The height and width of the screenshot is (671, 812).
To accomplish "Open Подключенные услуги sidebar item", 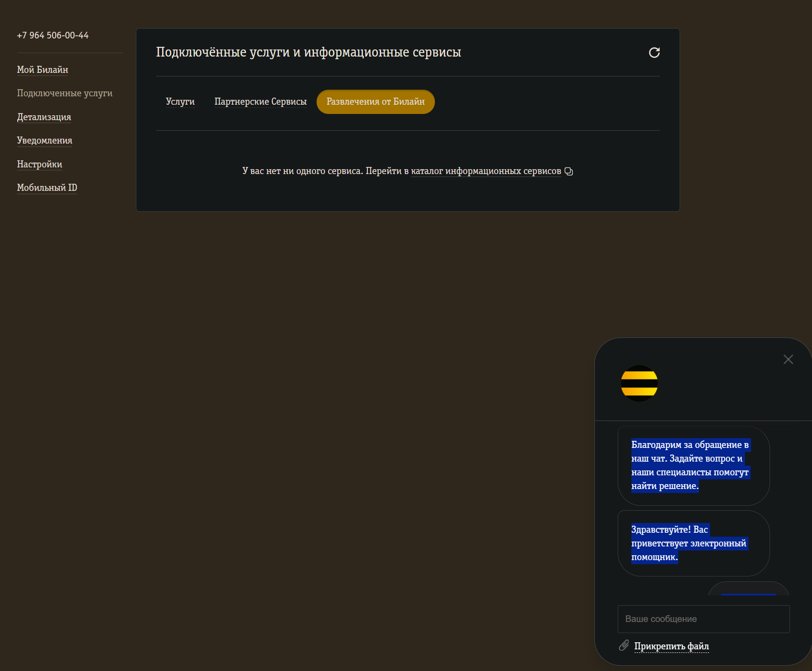I will pyautogui.click(x=64, y=93).
